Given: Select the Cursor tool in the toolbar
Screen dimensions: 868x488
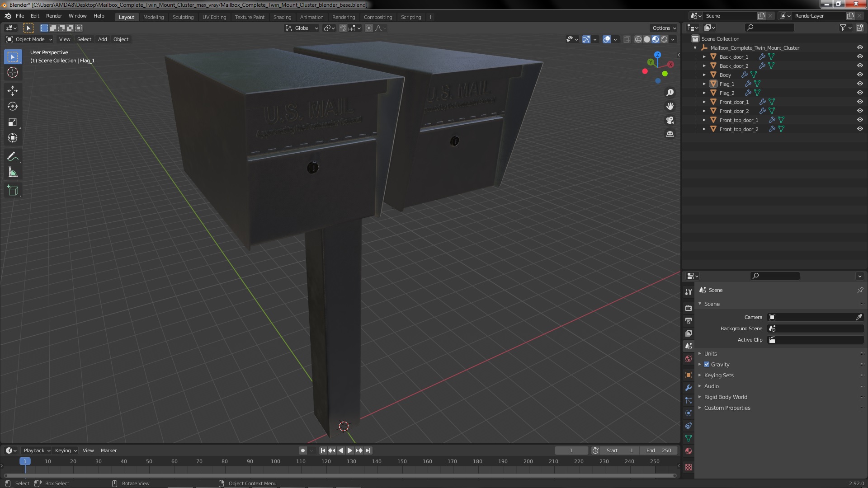Looking at the screenshot, I should click(13, 72).
